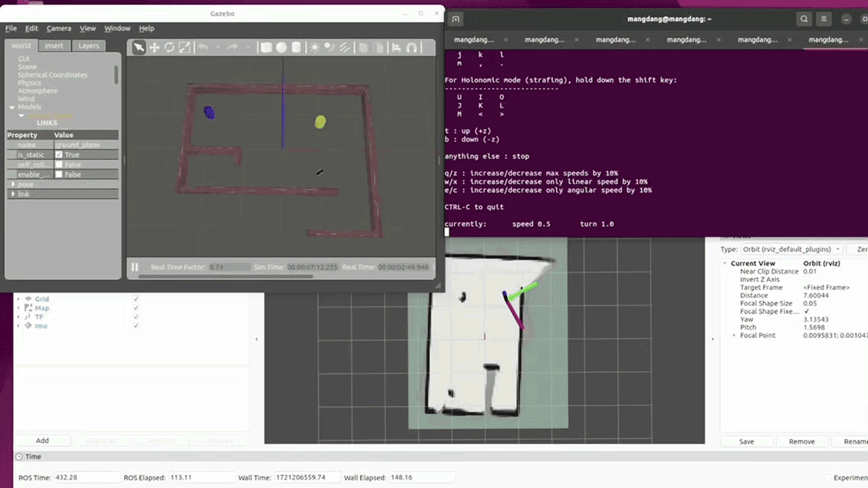Insert a cylinder shape from Gazebo toolbar
The height and width of the screenshot is (488, 868).
(296, 47)
